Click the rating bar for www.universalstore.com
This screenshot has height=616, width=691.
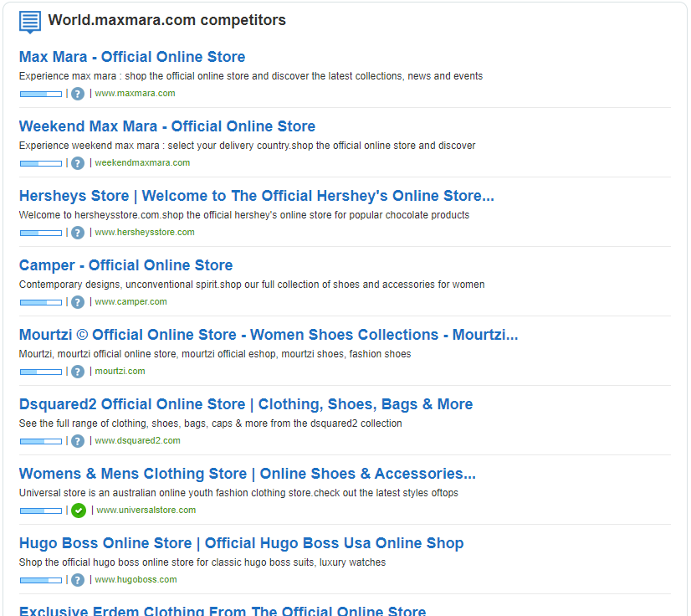(41, 511)
